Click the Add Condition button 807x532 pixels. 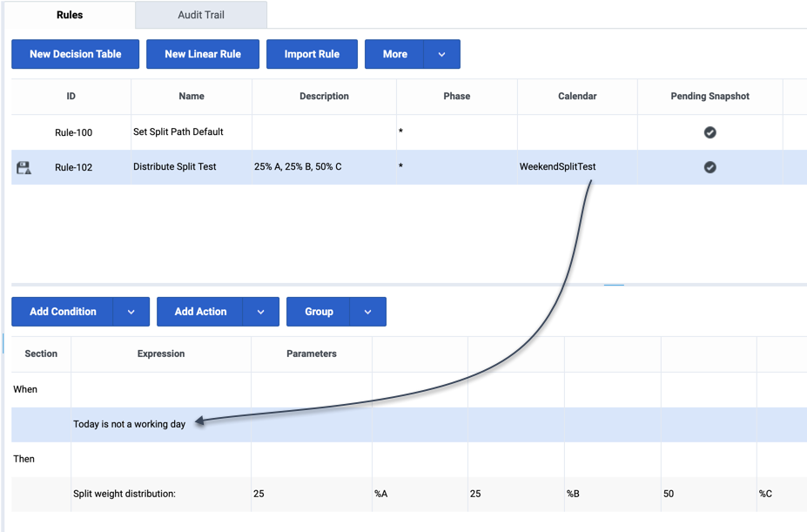(63, 312)
